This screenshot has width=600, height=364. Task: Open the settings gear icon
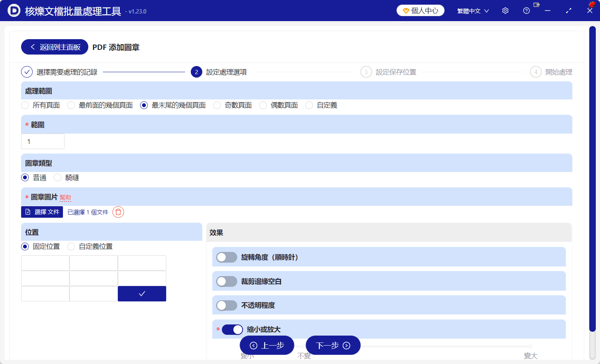(505, 11)
